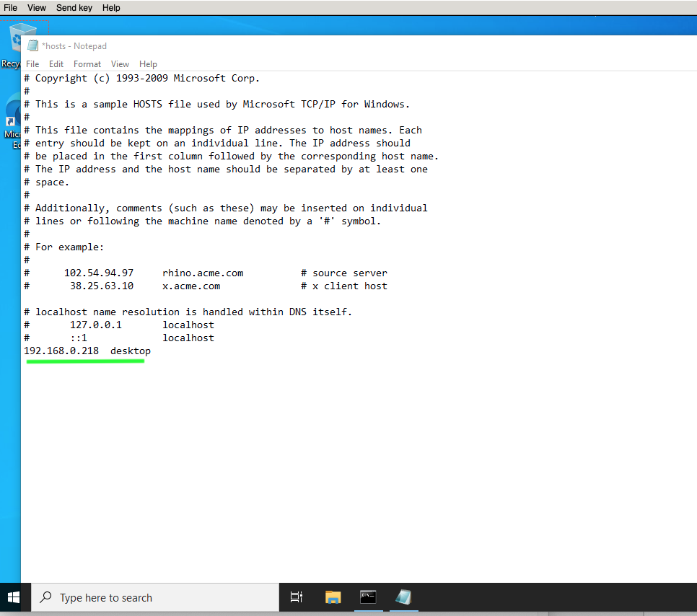This screenshot has height=616, width=697.
Task: Open the Send key menu
Action: [x=74, y=7]
